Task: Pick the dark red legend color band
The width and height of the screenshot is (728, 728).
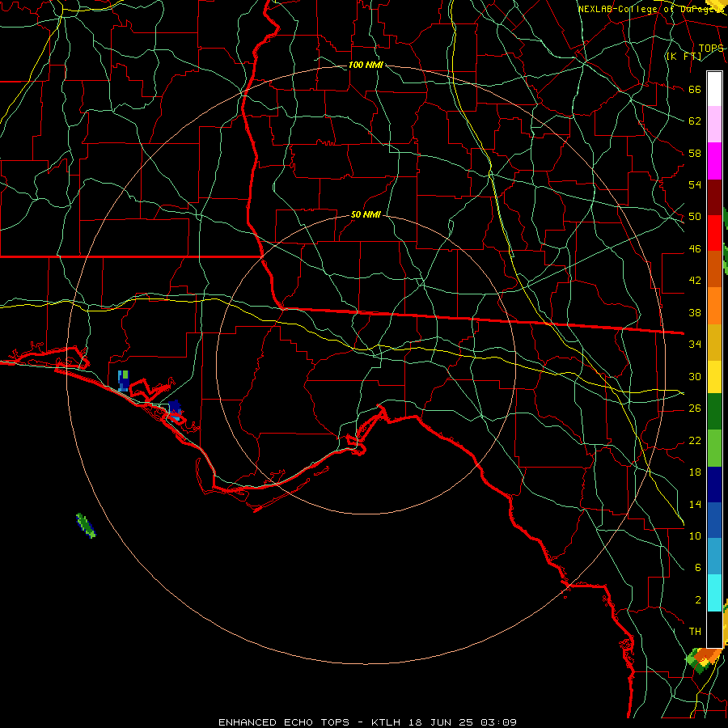Action: (x=714, y=197)
